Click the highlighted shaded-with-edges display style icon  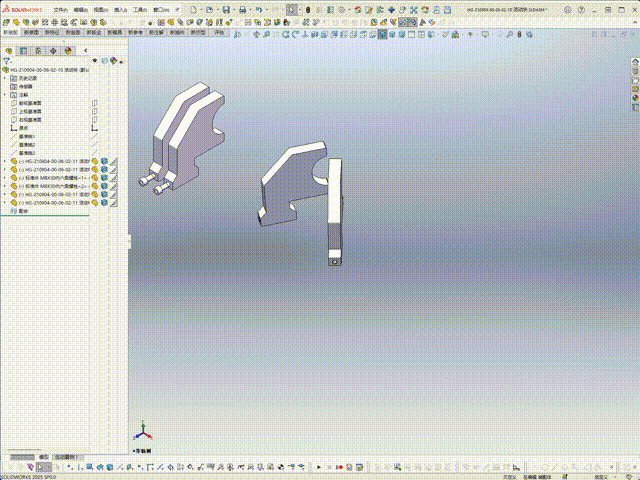pos(382,35)
